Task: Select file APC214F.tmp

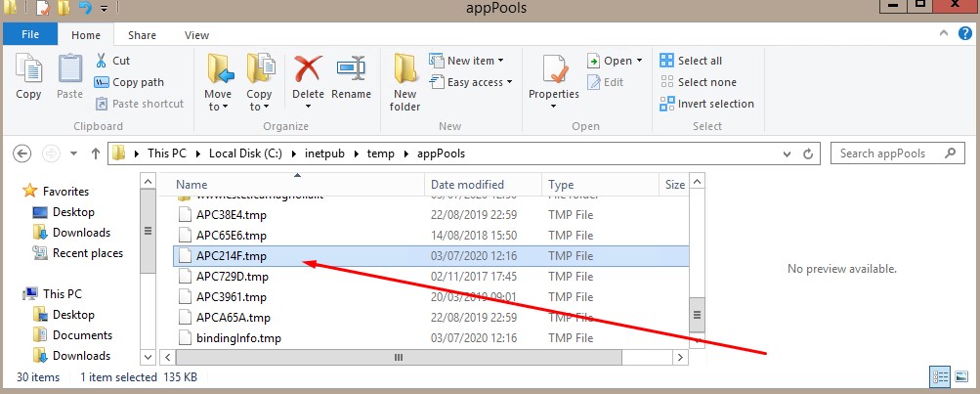Action: point(431,256)
